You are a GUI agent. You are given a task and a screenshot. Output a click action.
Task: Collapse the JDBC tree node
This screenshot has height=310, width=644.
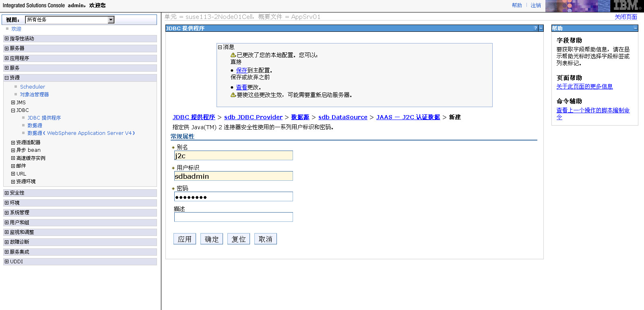(13, 110)
